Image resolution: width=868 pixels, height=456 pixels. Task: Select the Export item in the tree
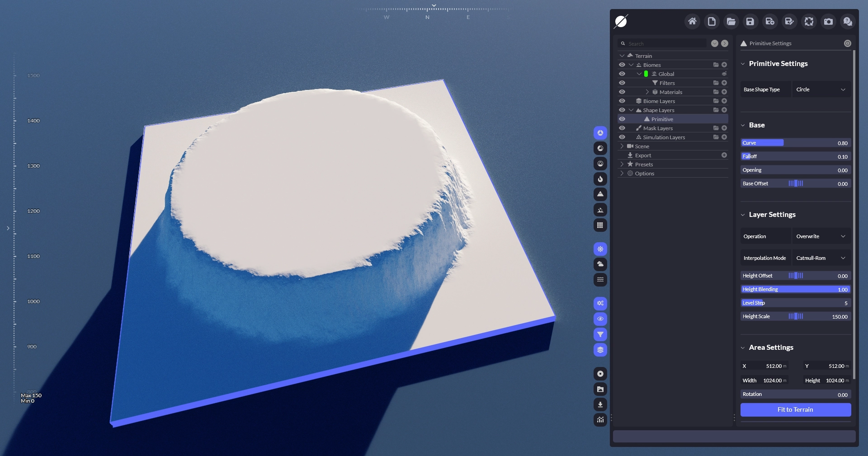[x=643, y=155]
